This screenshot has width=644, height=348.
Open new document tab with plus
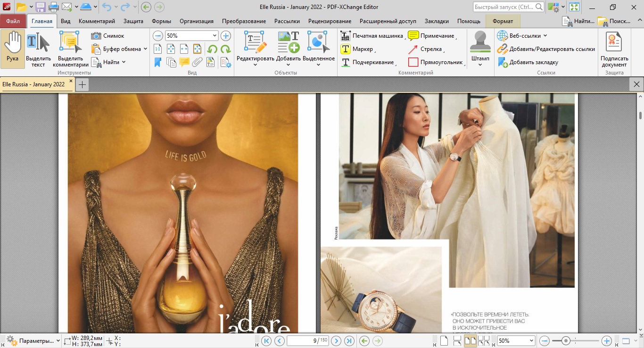(x=83, y=84)
